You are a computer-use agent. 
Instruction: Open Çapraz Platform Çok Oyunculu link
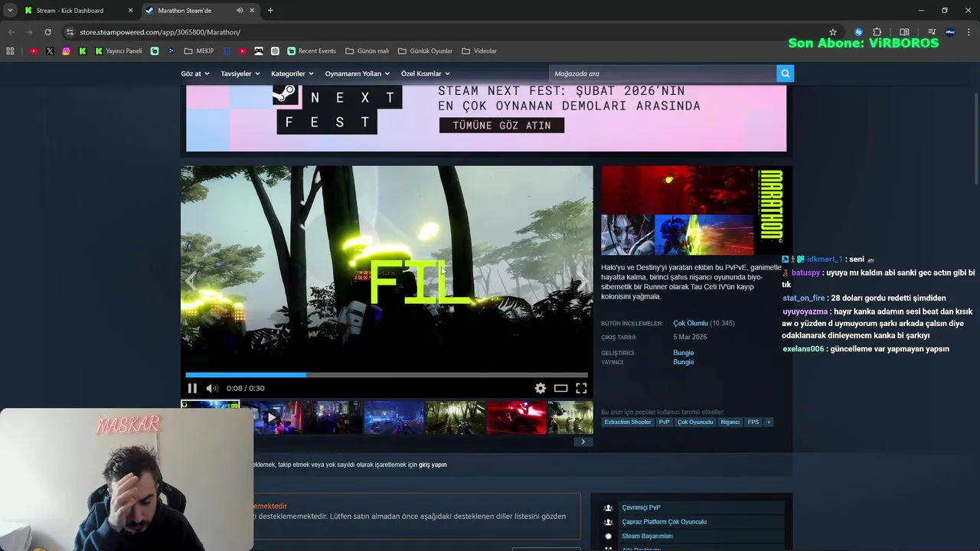click(664, 522)
